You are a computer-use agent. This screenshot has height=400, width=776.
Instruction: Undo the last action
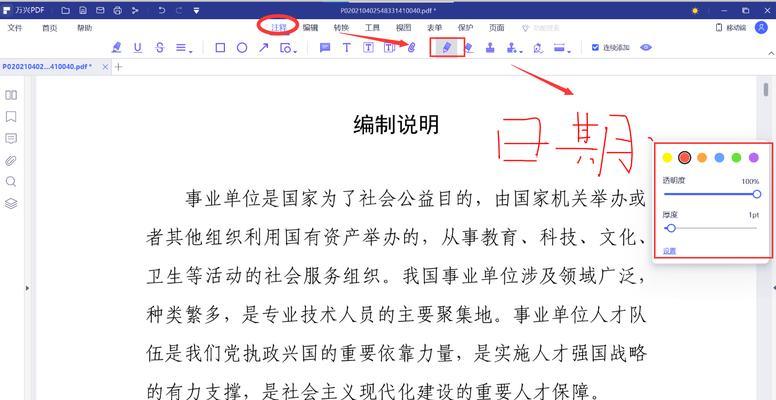point(161,10)
